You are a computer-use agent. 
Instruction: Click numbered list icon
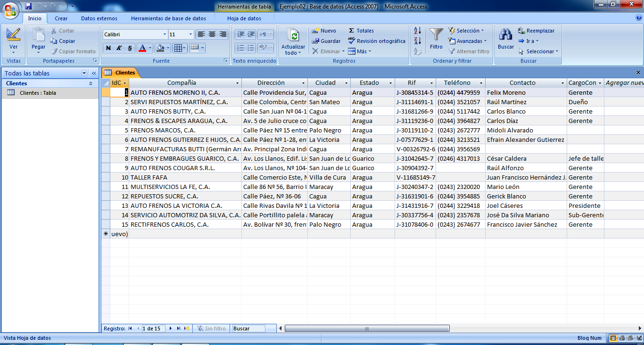click(x=240, y=48)
